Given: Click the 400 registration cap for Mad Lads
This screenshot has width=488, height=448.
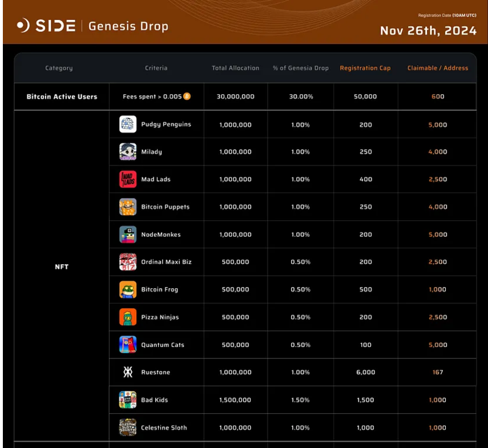Looking at the screenshot, I should pos(366,179).
